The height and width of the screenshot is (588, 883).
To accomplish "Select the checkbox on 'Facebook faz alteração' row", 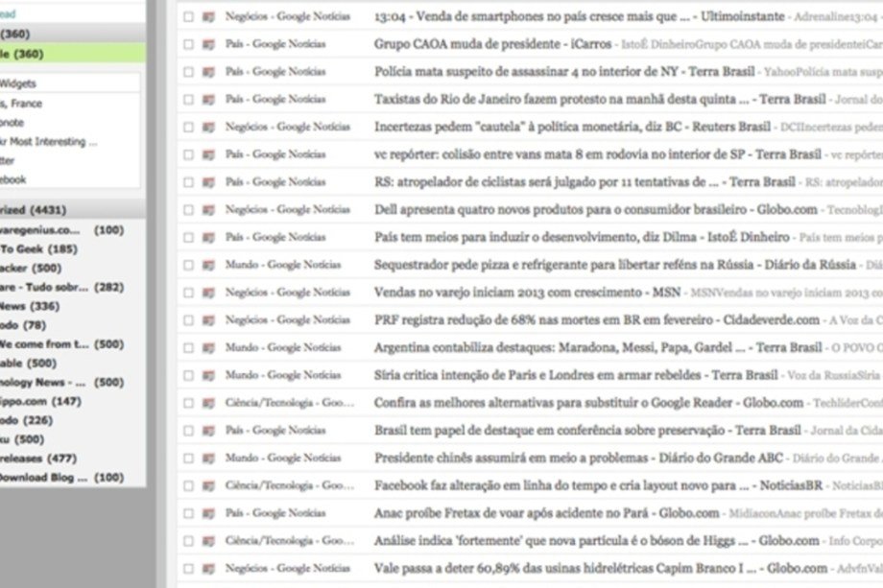I will pos(189,485).
